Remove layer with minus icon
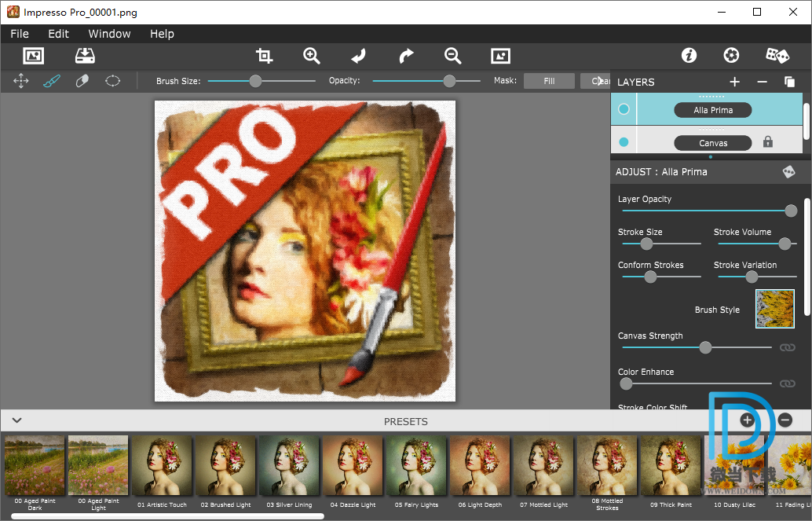The image size is (812, 521). (762, 82)
